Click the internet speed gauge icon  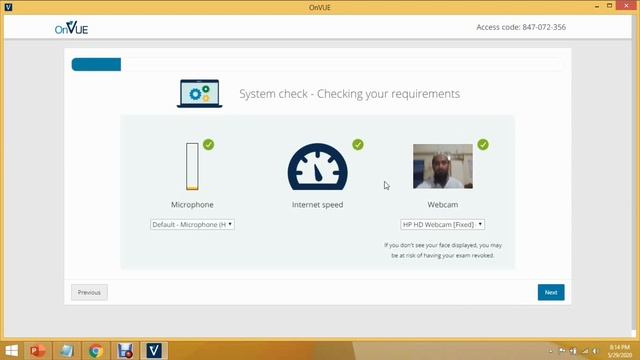coord(318,167)
